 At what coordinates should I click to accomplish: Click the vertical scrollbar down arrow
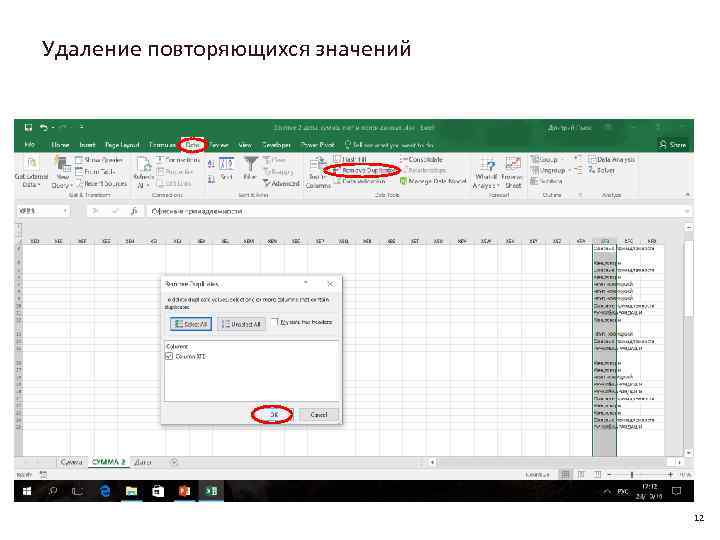click(x=688, y=453)
